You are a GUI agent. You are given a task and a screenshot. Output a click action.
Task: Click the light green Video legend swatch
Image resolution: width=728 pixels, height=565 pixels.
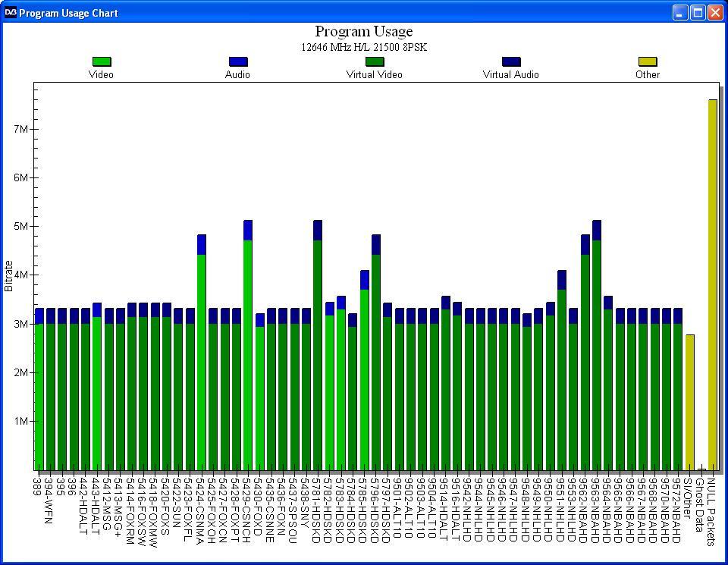point(102,61)
